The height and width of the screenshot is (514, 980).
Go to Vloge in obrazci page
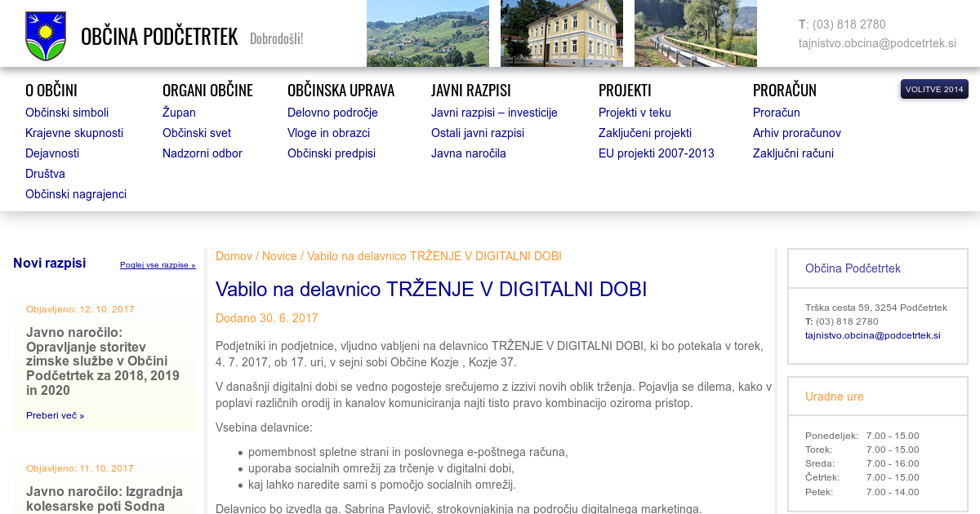(328, 133)
